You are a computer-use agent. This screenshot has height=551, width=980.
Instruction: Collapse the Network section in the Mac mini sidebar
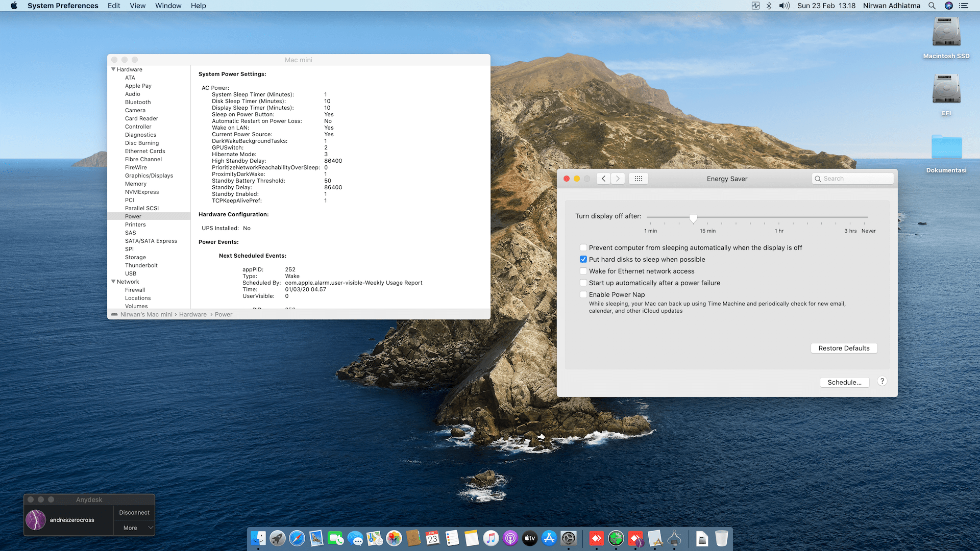113,282
